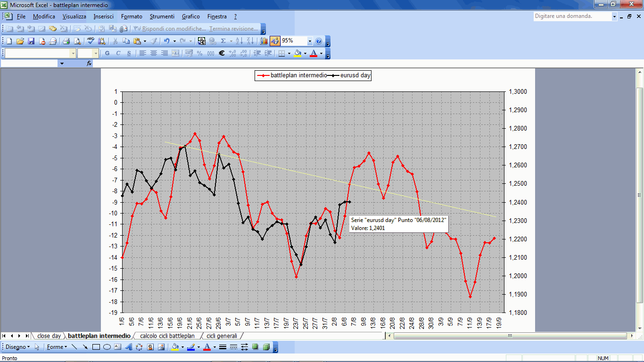This screenshot has height=362, width=644.
Task: Insert WordArt from the Drawing toolbar
Action: pyautogui.click(x=129, y=347)
